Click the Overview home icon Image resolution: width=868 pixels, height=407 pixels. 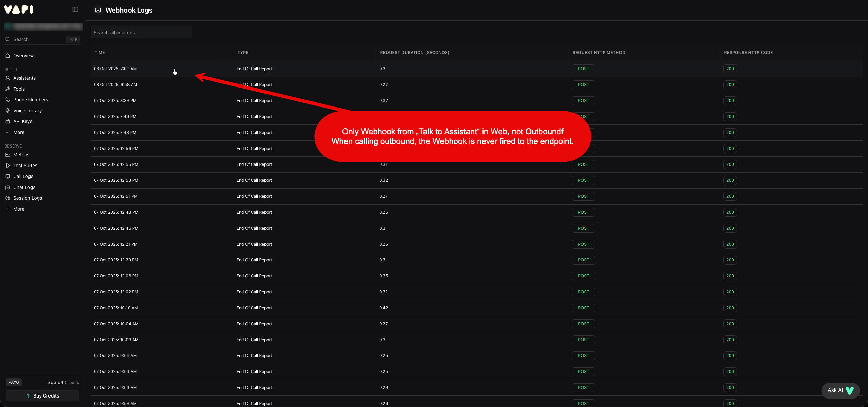coord(8,56)
